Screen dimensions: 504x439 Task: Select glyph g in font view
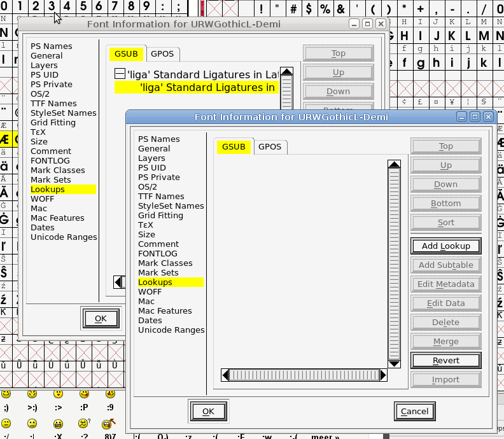[x=421, y=62]
